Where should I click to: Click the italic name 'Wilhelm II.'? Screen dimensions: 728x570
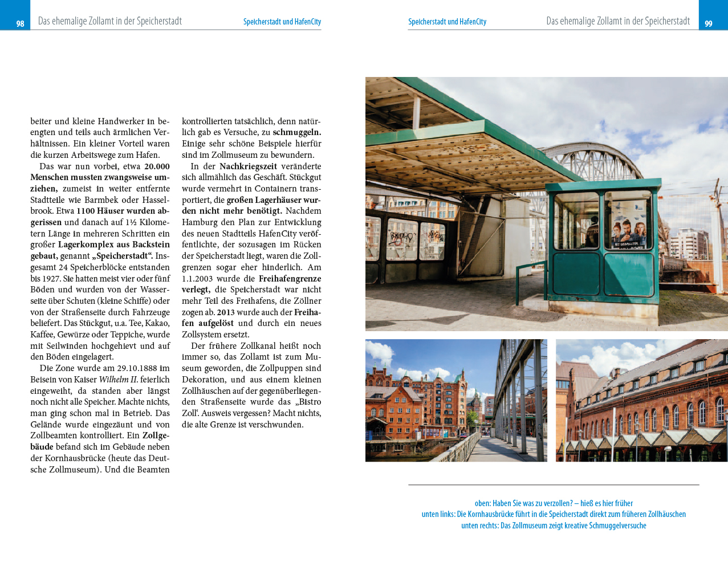pyautogui.click(x=118, y=380)
